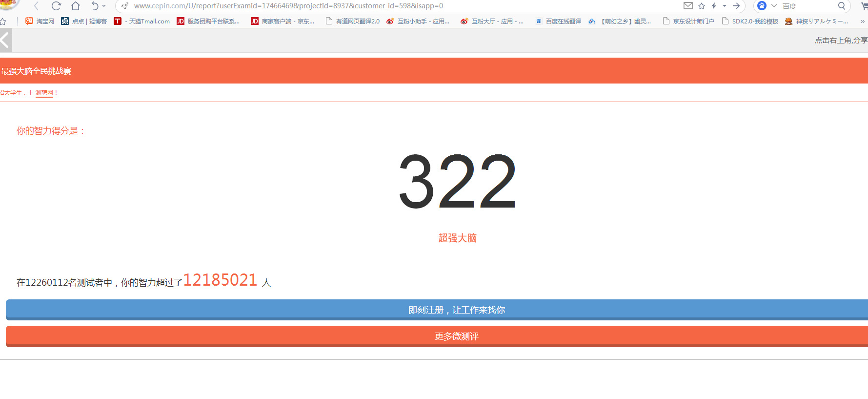This screenshot has width=868, height=399.
Task: Open the SDK2.0-我的模板 bookmark
Action: [x=750, y=21]
